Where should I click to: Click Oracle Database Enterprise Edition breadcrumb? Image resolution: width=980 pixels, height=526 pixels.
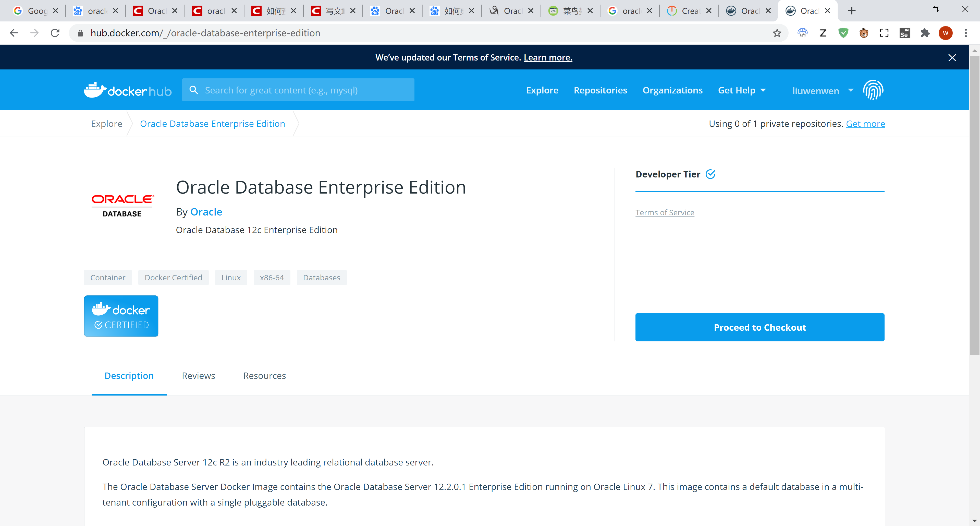pos(212,124)
